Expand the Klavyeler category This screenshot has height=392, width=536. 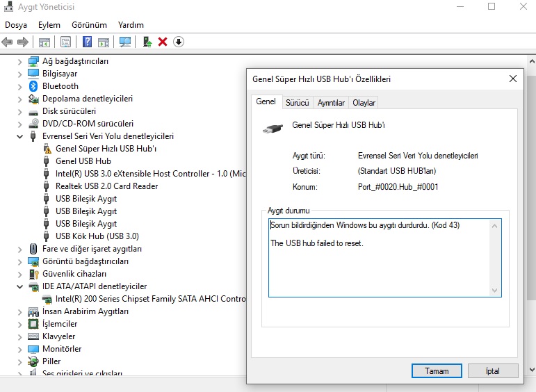click(20, 336)
